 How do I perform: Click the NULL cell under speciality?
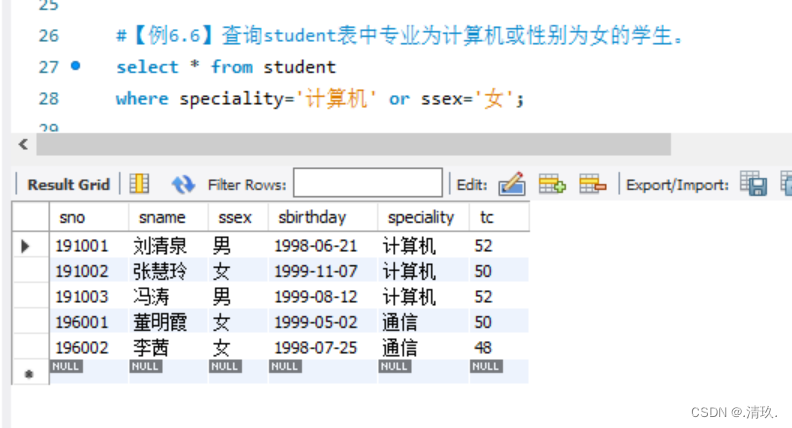coord(394,366)
